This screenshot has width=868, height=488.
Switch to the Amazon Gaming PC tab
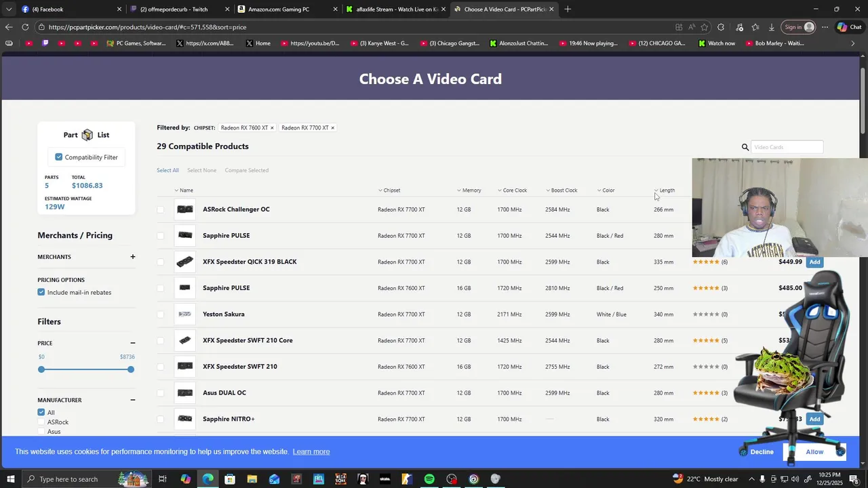pos(288,9)
